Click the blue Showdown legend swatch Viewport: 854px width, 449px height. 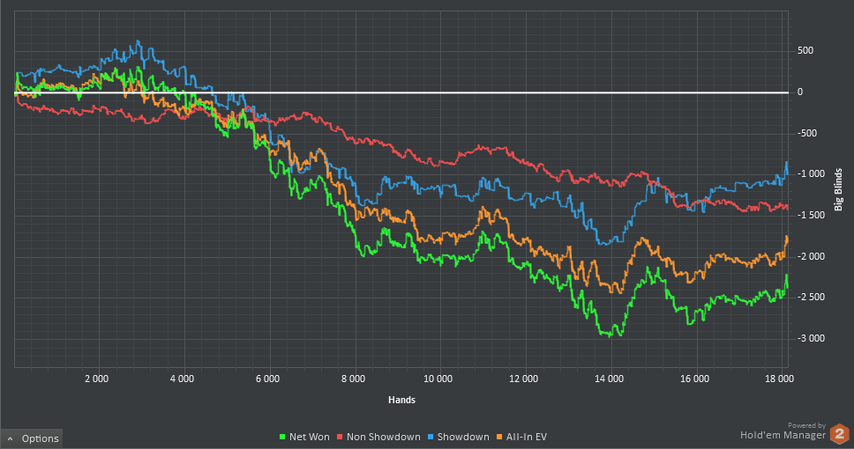pyautogui.click(x=433, y=437)
